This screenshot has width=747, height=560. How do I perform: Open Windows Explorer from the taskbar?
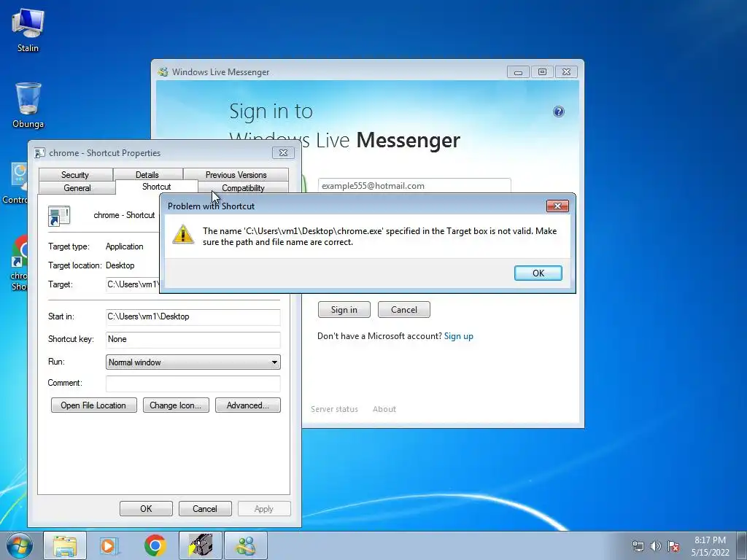(x=65, y=545)
